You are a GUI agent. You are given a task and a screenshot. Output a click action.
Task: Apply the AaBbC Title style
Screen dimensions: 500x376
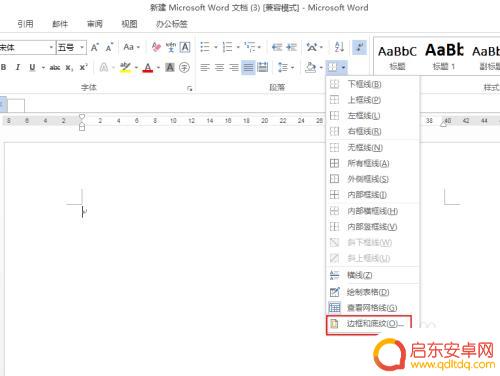(x=397, y=57)
